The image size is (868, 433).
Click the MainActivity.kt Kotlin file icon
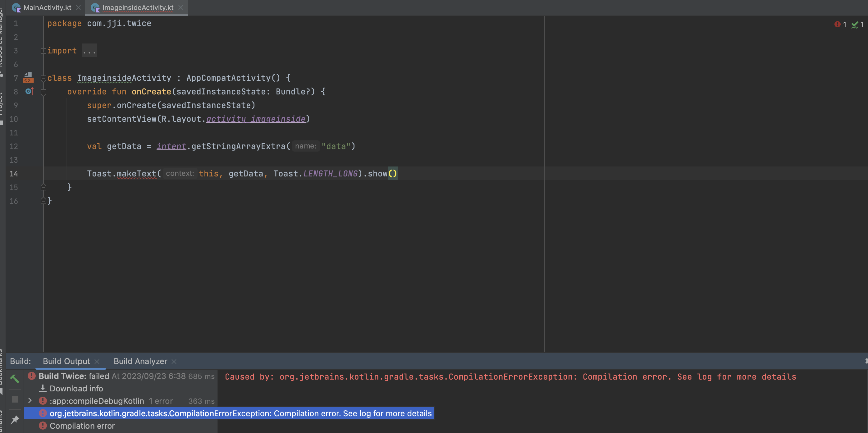coord(16,7)
